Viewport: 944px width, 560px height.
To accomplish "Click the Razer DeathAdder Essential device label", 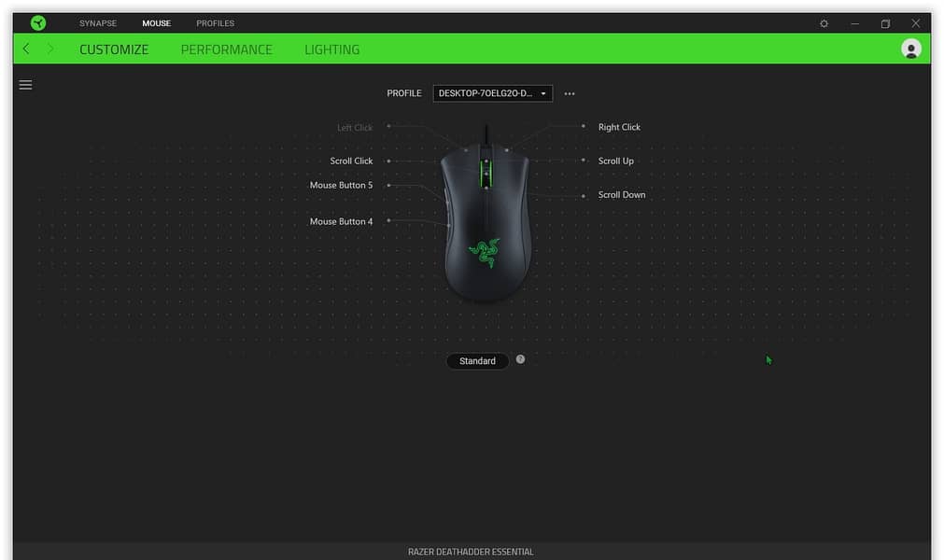I will tap(471, 552).
